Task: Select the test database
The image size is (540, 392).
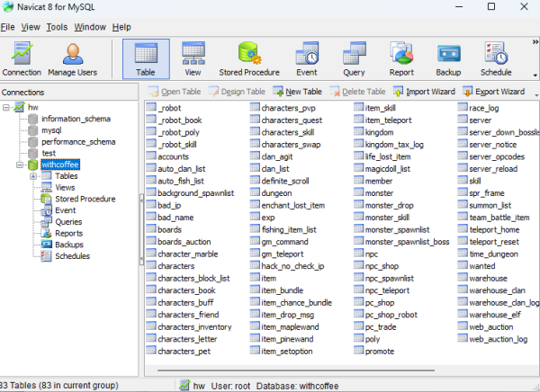Action: (x=41, y=153)
